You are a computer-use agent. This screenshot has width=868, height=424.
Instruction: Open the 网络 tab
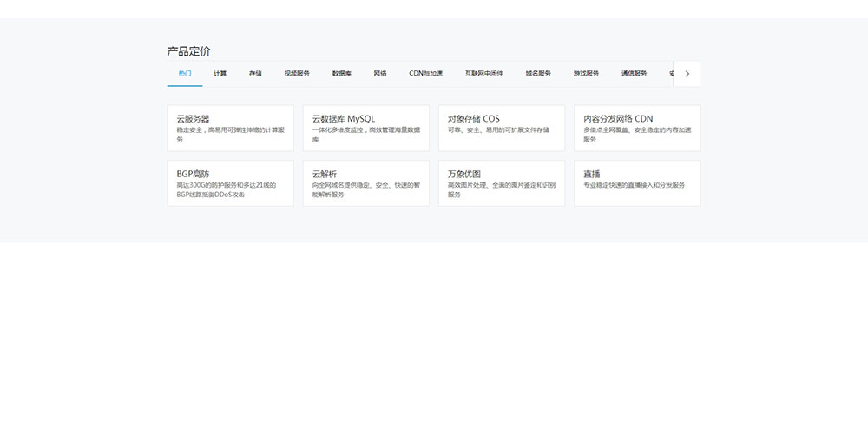[380, 74]
